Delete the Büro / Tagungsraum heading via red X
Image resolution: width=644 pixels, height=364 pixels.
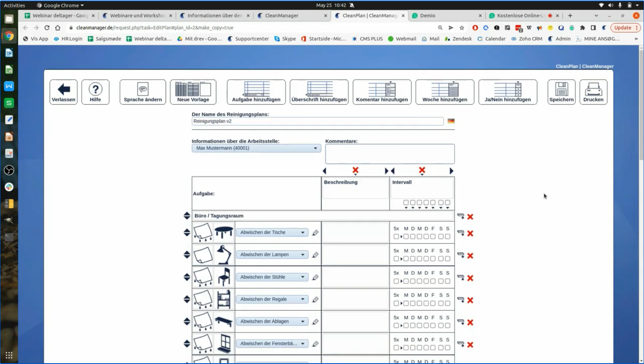tap(470, 217)
